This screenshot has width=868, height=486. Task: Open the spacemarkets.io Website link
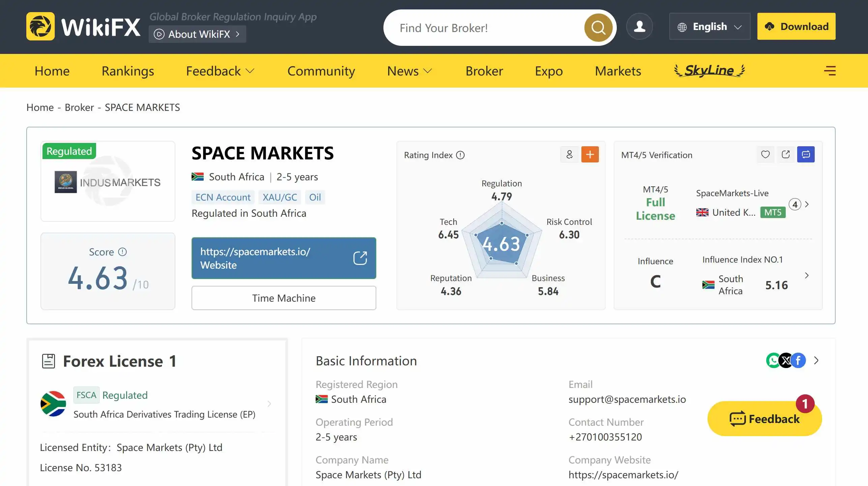pyautogui.click(x=284, y=258)
